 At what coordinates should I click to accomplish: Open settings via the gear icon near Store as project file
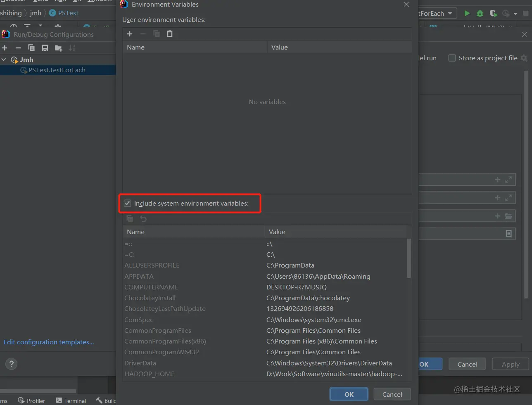[x=524, y=58]
